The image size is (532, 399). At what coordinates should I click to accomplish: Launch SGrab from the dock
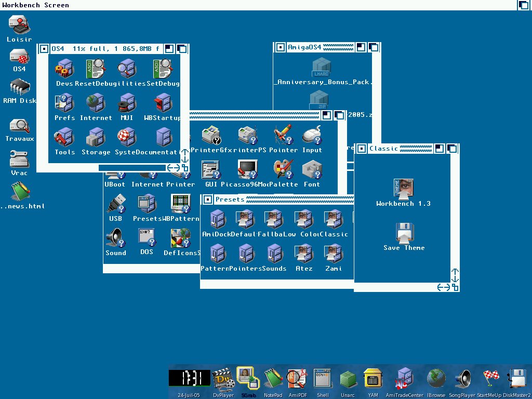click(248, 378)
